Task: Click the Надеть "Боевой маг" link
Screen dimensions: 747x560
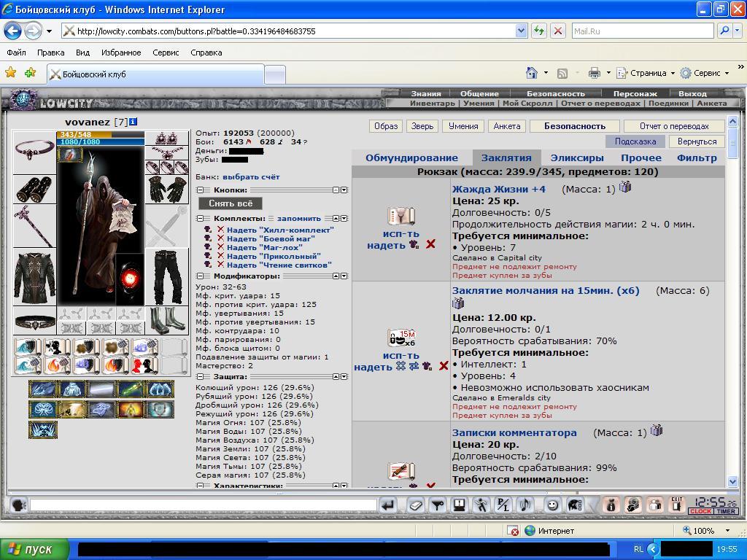Action: coord(271,238)
